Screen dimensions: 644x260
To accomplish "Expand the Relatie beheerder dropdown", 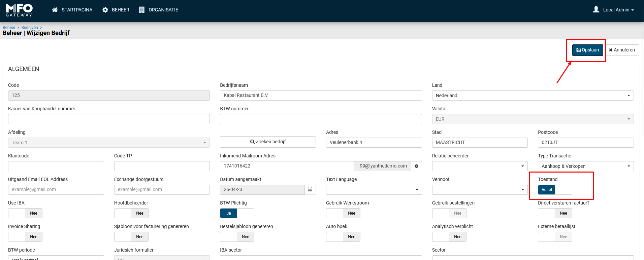I will point(480,166).
